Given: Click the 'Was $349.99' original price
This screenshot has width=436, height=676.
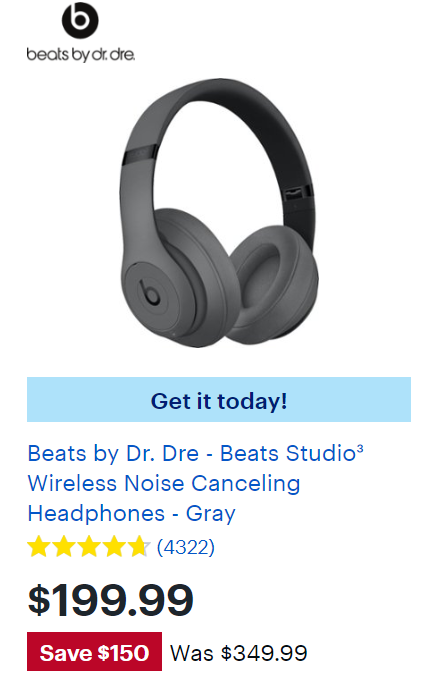Looking at the screenshot, I should tap(238, 653).
